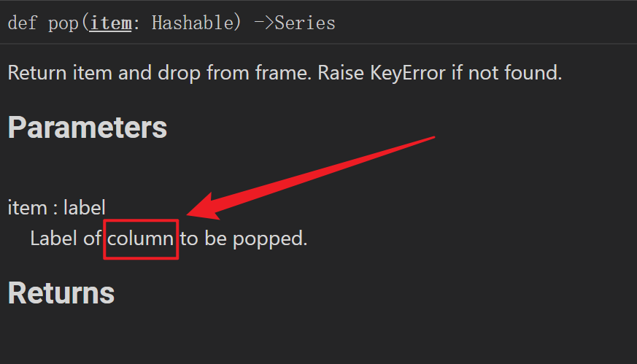The height and width of the screenshot is (364, 637).
Task: Click the Returns heading
Action: [x=61, y=293]
